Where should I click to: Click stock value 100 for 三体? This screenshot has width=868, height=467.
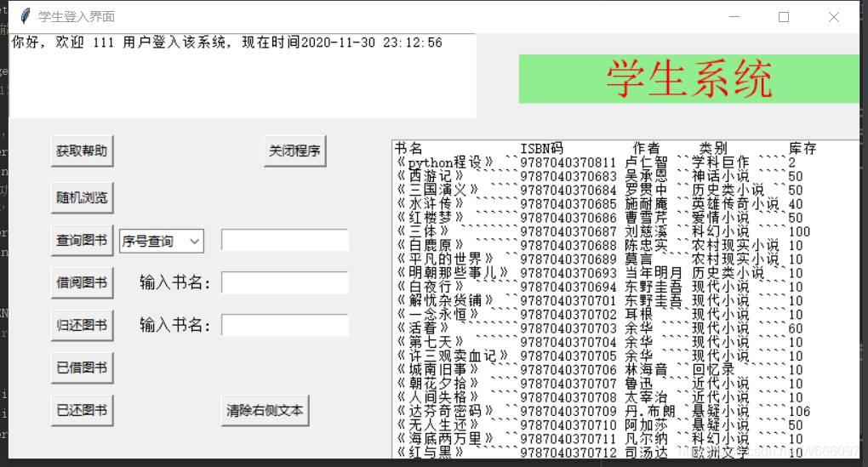pyautogui.click(x=799, y=232)
